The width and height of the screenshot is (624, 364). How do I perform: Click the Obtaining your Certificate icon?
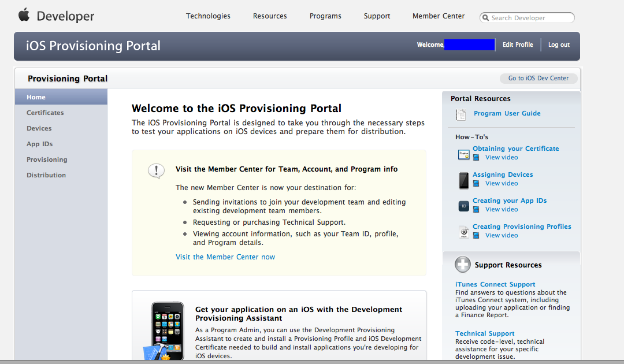pos(463,154)
